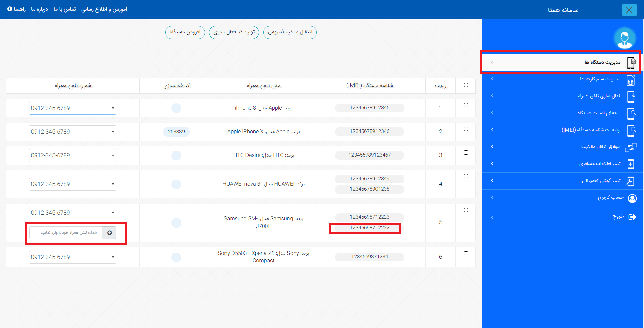
Task: Expand chevron of مدیریت دستگاه ها menu
Action: [492, 62]
